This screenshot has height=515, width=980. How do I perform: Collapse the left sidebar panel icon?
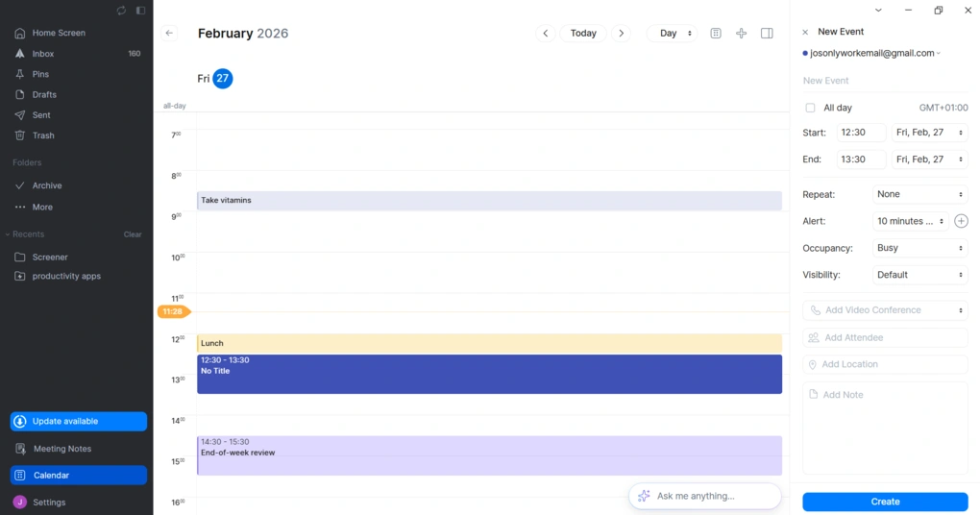(x=140, y=11)
